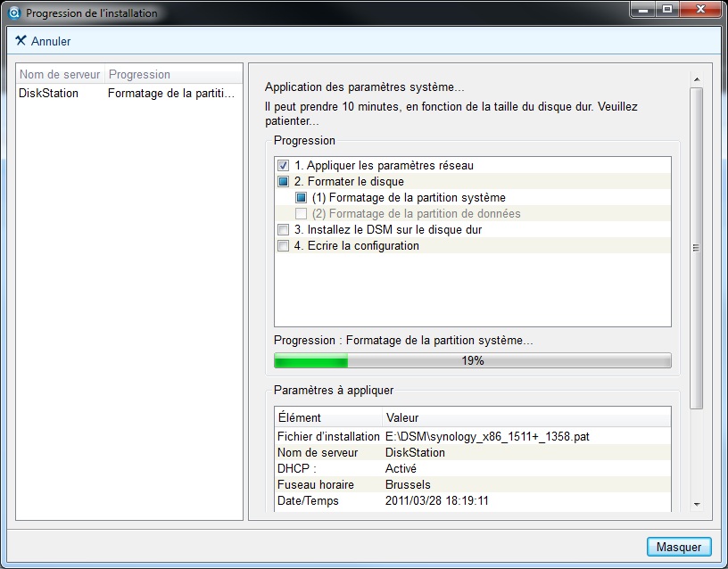Click the DHCP row label
The image size is (728, 569).
tap(297, 469)
